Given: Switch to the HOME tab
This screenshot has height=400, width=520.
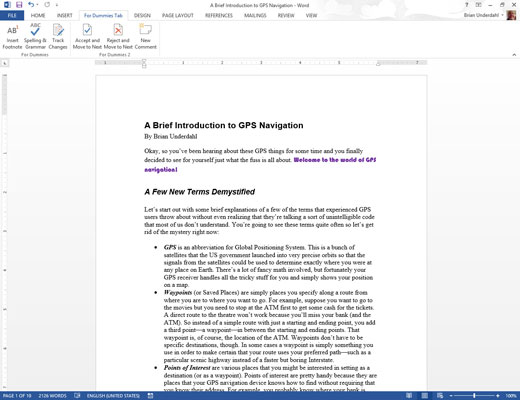Looking at the screenshot, I should (38, 15).
